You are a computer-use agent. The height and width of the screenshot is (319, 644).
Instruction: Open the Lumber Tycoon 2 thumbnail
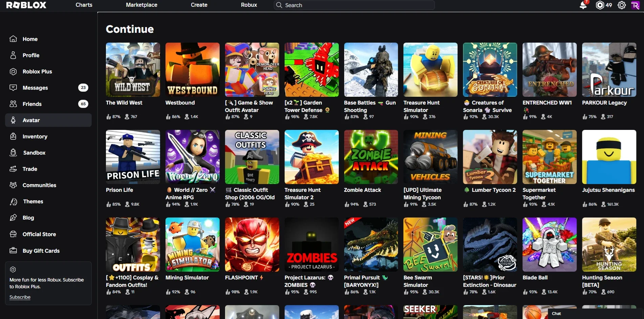point(490,157)
